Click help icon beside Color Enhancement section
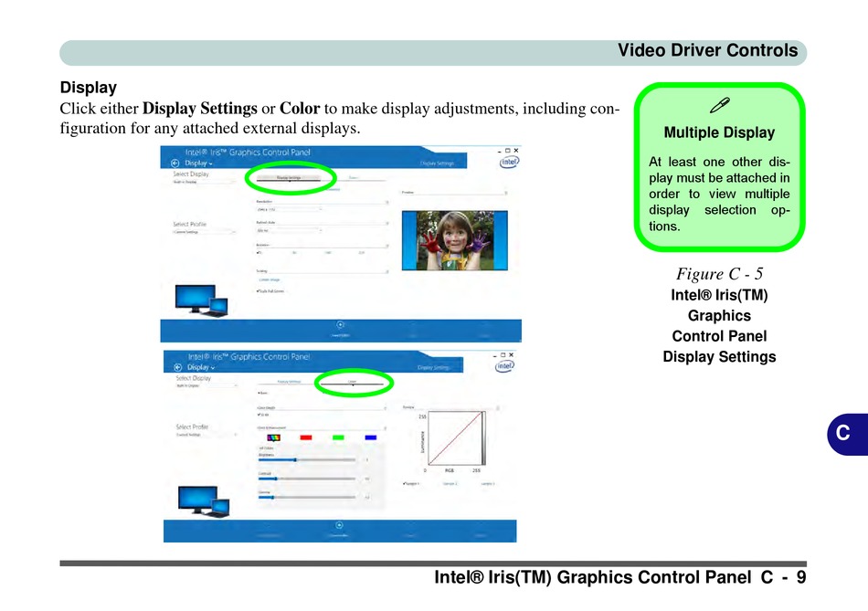 pos(386,428)
